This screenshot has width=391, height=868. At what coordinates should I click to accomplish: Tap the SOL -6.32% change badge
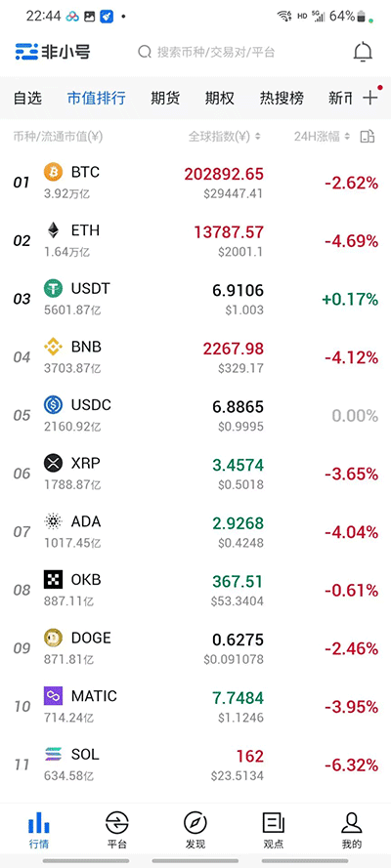point(351,765)
